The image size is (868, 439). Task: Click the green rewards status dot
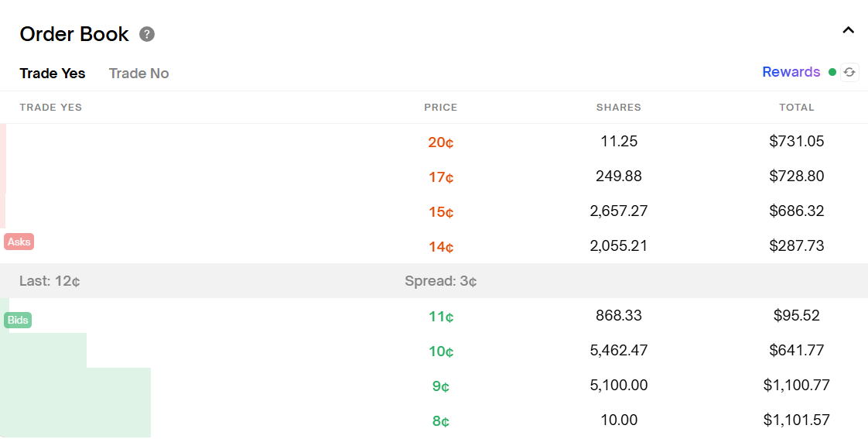832,72
